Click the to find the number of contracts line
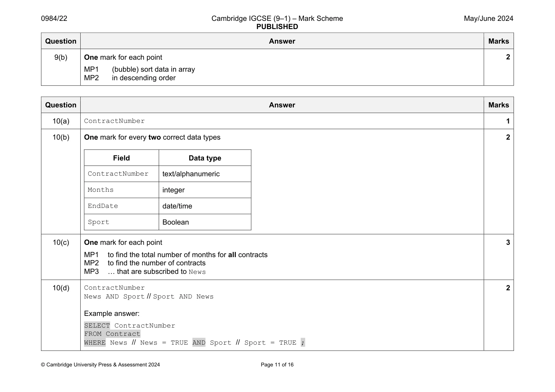The width and height of the screenshot is (555, 392). click(x=145, y=263)
